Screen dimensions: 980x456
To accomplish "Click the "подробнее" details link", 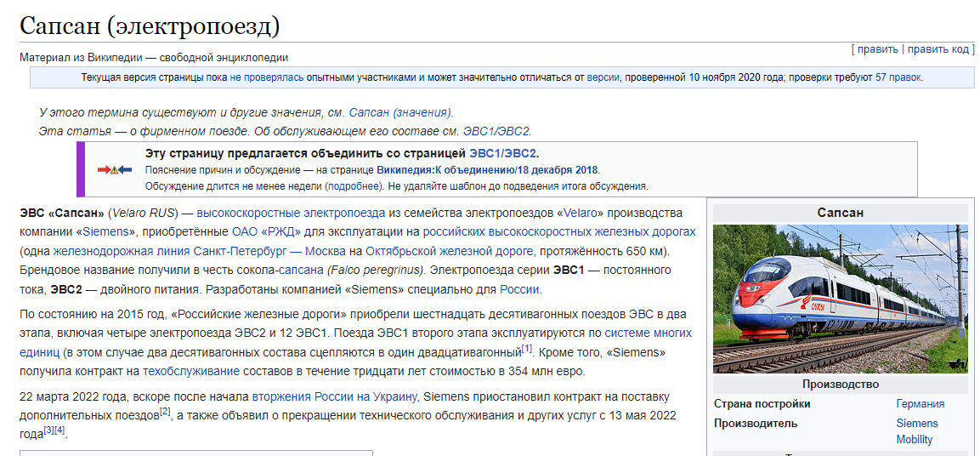I will (354, 185).
